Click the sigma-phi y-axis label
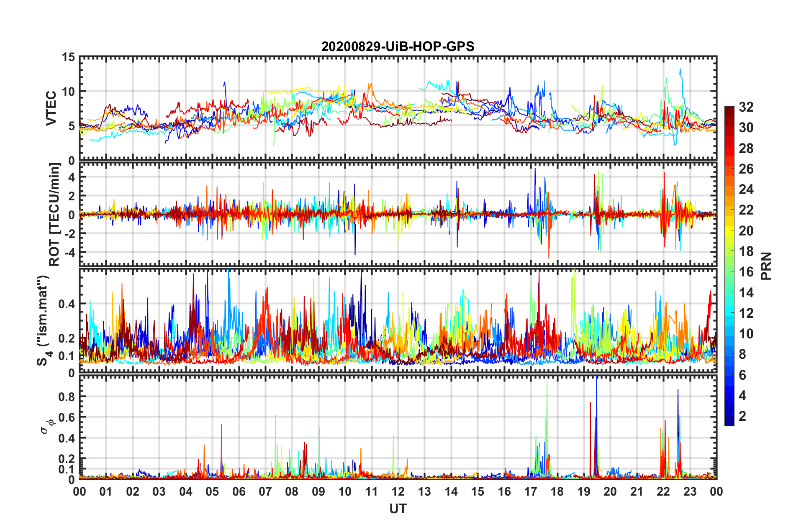796x532 pixels. 46,426
